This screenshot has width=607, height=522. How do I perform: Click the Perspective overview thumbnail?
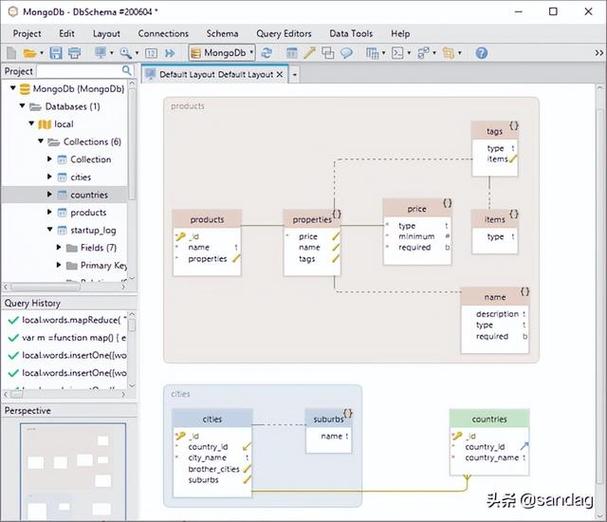coord(73,472)
